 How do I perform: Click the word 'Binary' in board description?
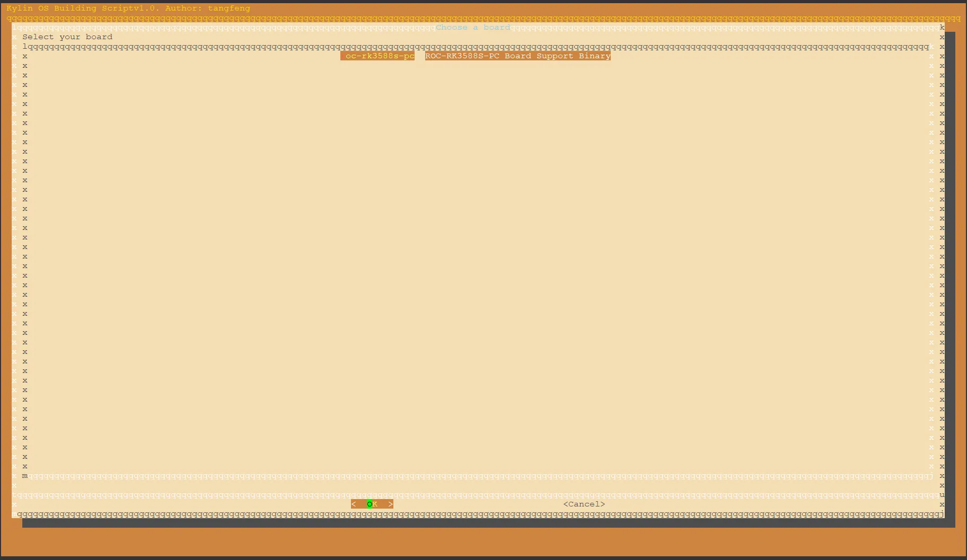click(x=594, y=56)
